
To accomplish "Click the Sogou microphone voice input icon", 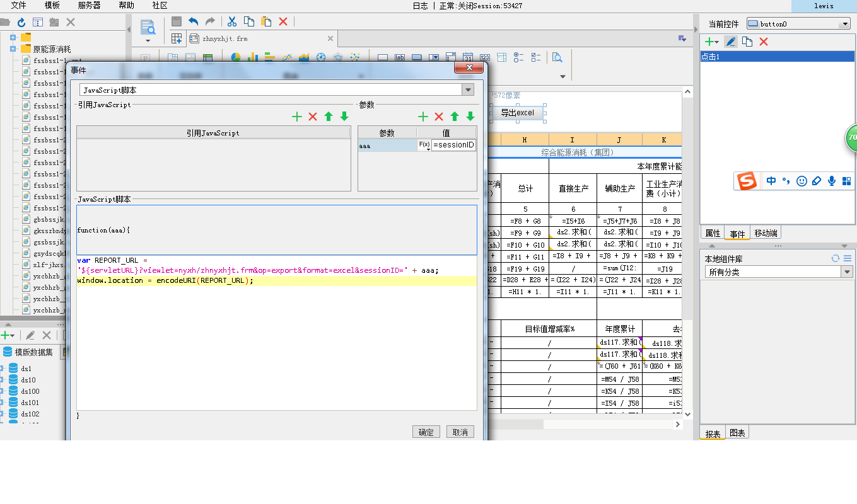I will pos(832,181).
